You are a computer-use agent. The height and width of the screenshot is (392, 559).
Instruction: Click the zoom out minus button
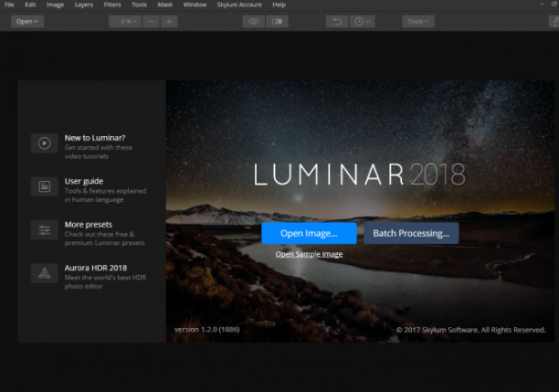point(151,21)
